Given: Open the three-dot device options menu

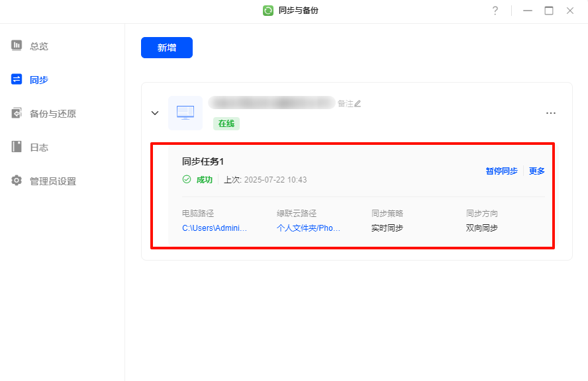Looking at the screenshot, I should pyautogui.click(x=551, y=113).
